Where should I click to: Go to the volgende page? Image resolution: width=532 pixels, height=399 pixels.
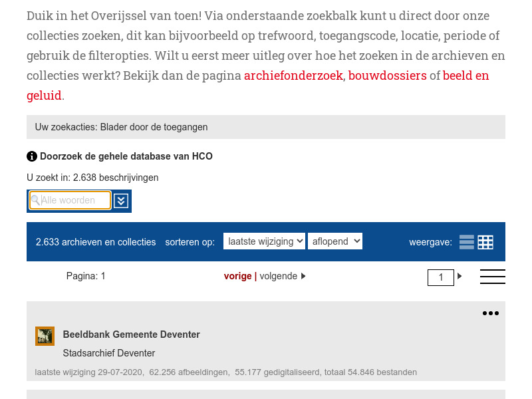278,276
